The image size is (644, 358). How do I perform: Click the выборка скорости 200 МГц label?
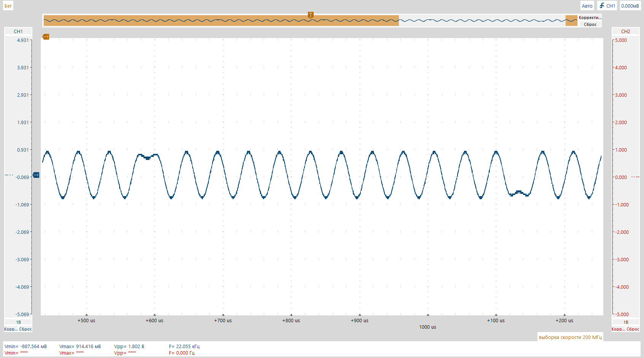click(570, 337)
